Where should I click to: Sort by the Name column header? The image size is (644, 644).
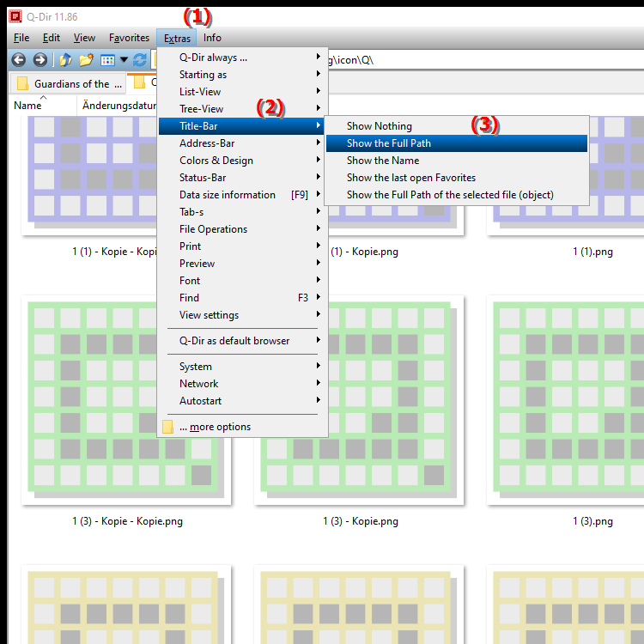(x=43, y=106)
